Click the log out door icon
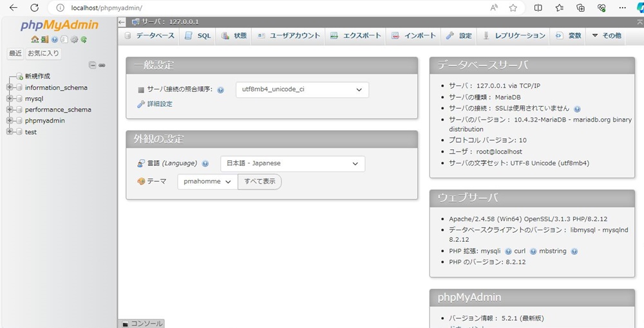The width and height of the screenshot is (644, 328). click(44, 39)
